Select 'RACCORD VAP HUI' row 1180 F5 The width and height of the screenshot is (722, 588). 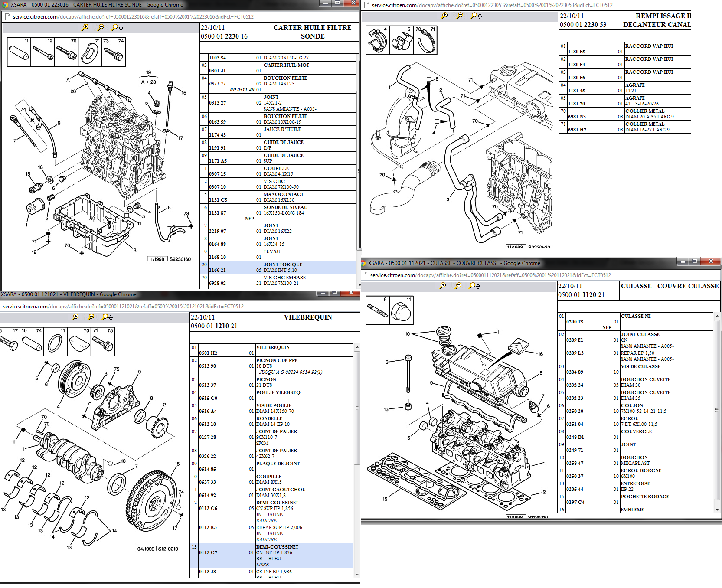point(625,49)
